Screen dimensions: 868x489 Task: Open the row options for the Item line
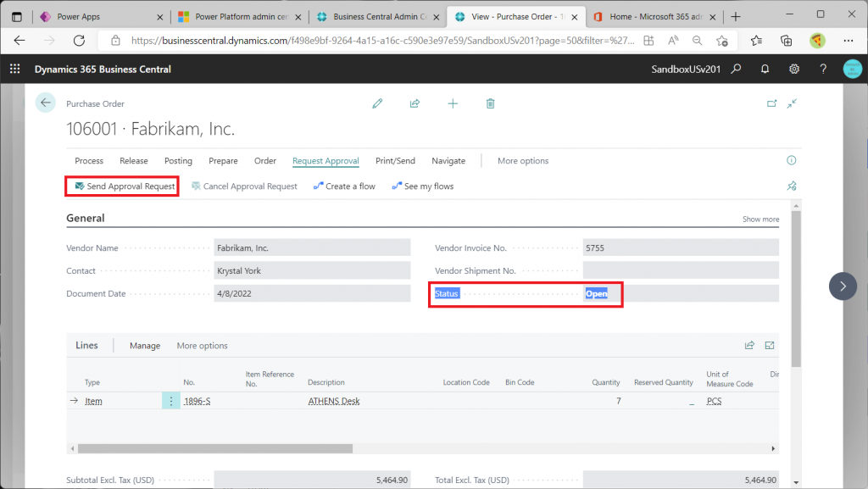pyautogui.click(x=171, y=401)
